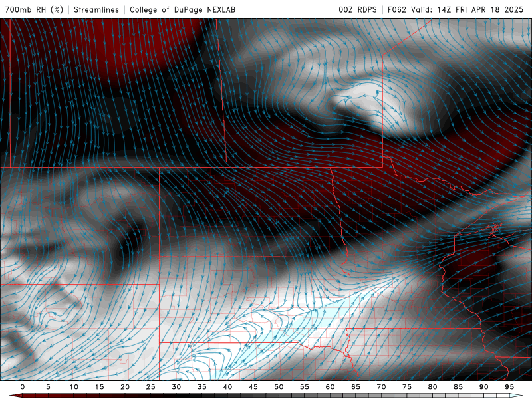Viewport: 532px width, 399px height.
Task: Click the 'F062' forecast hour text
Action: tap(396, 9)
